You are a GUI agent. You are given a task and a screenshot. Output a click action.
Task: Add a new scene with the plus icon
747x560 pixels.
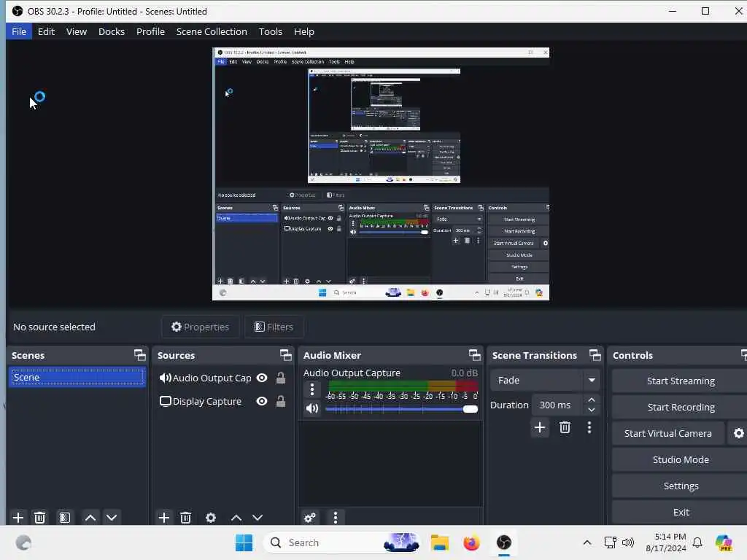(x=18, y=518)
